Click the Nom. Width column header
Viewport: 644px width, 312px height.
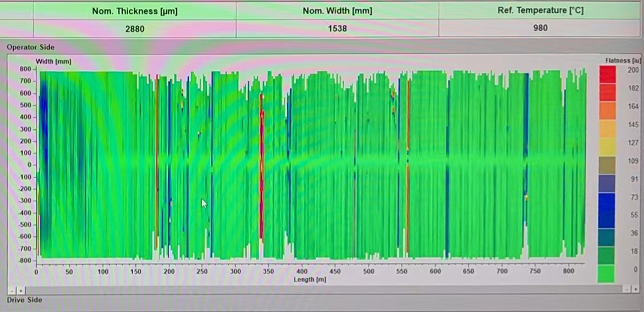tap(337, 11)
